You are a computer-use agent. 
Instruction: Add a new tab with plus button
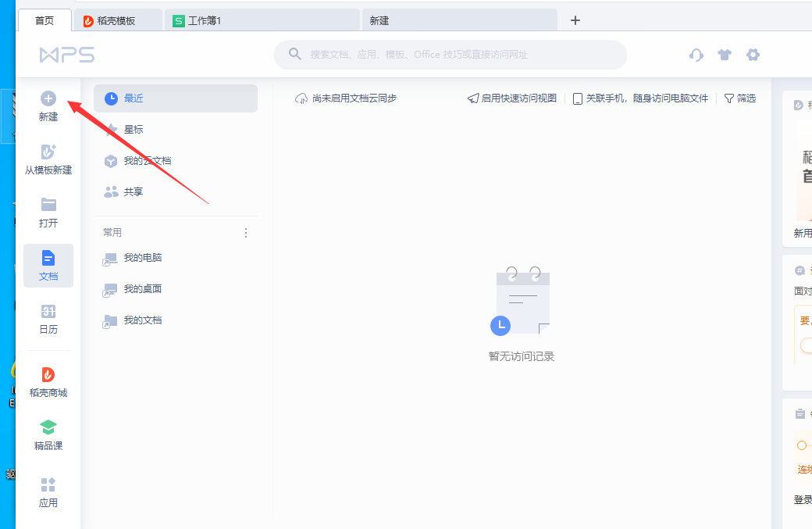click(x=575, y=20)
